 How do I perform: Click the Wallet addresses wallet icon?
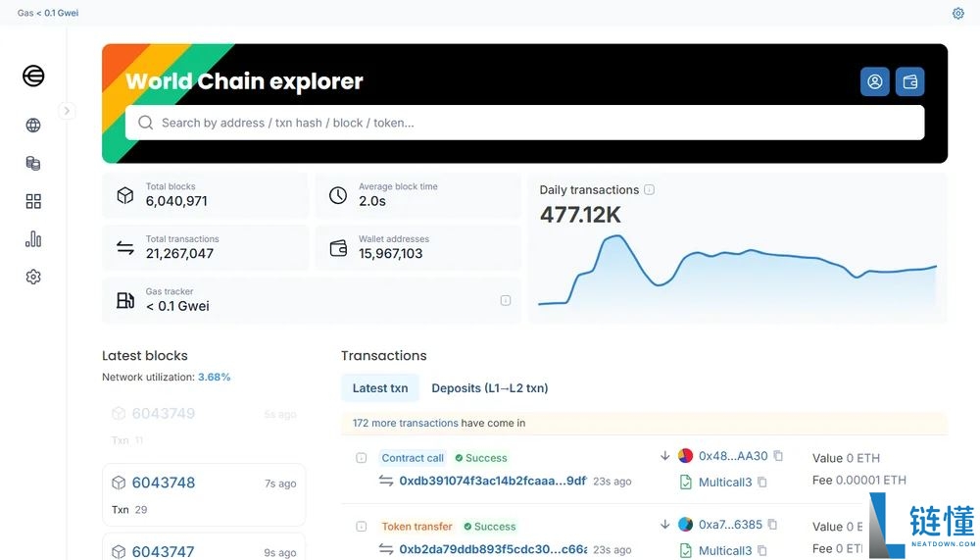click(338, 248)
